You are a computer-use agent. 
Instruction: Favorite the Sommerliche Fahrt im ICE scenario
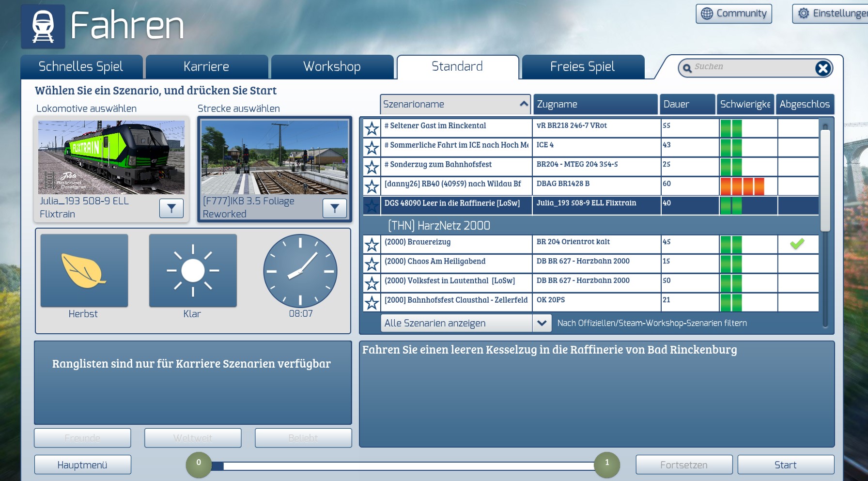point(372,147)
